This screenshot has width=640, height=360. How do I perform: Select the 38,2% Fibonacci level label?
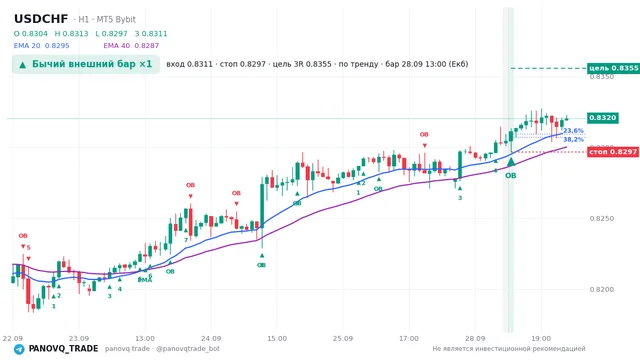[x=573, y=140]
